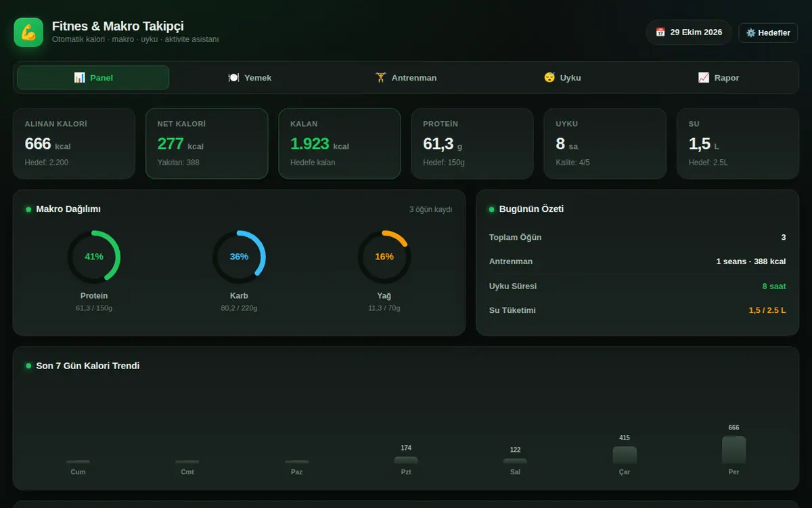Click the weightlifter icon on Antrenman tab

[381, 78]
